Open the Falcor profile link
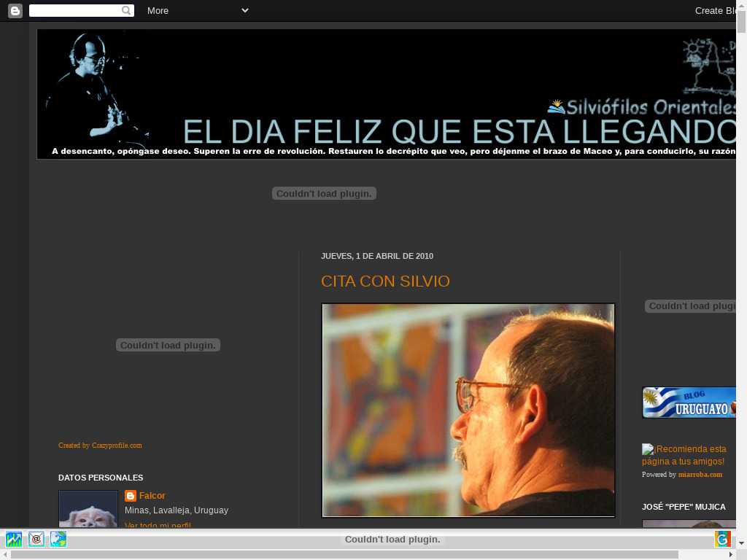Screen dimensions: 747x560 pyautogui.click(x=152, y=496)
